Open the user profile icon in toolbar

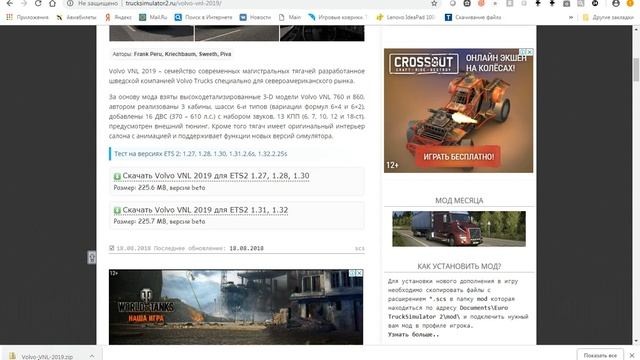[x=616, y=3]
